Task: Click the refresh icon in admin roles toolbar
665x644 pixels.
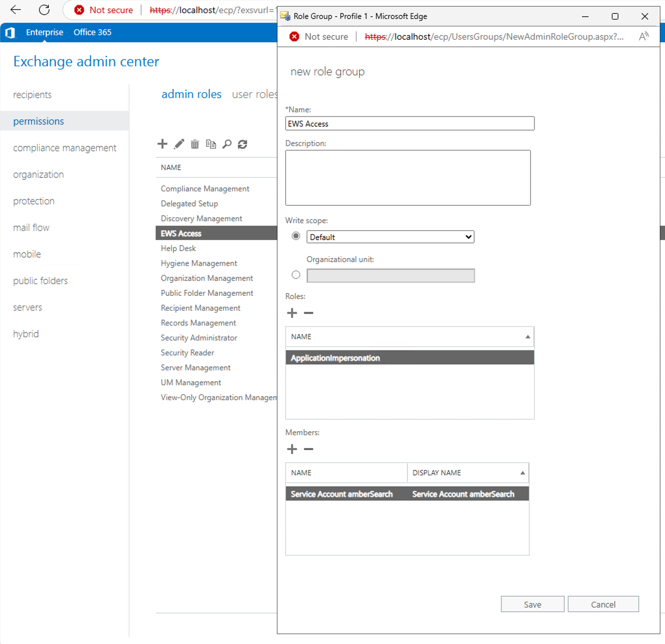Action: pyautogui.click(x=243, y=144)
